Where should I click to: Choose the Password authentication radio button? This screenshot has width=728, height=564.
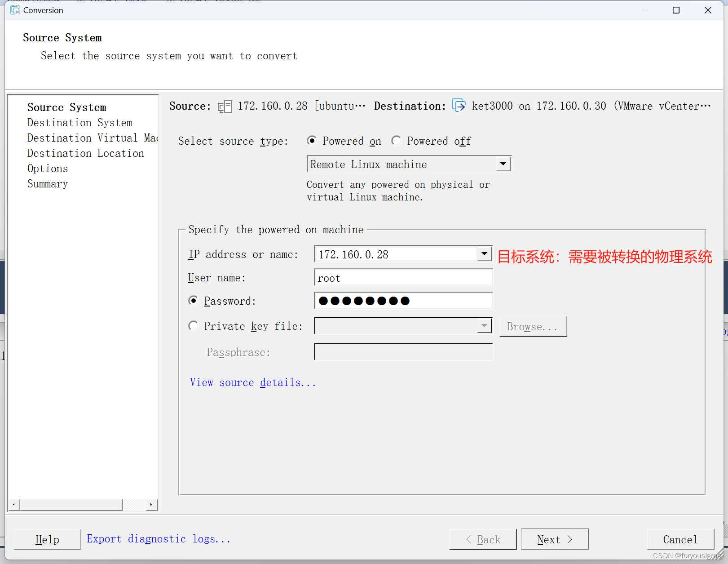[x=193, y=300]
